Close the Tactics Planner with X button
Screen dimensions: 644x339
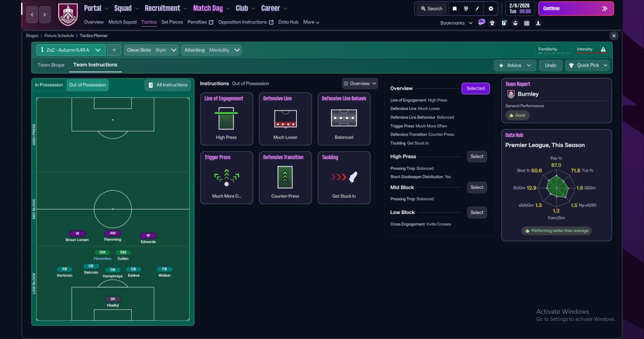(614, 36)
